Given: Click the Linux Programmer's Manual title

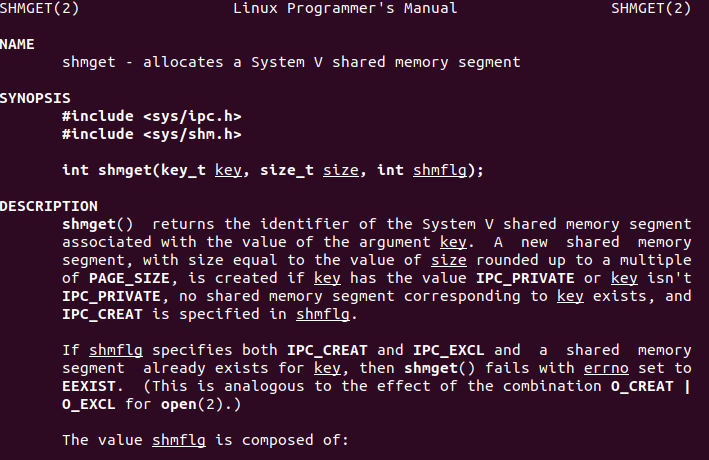Looking at the screenshot, I should [x=345, y=9].
